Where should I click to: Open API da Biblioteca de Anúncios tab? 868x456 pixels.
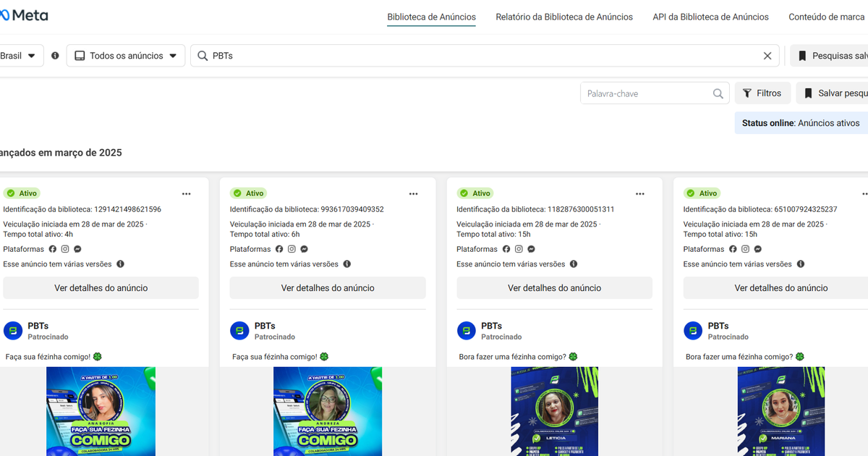point(711,17)
